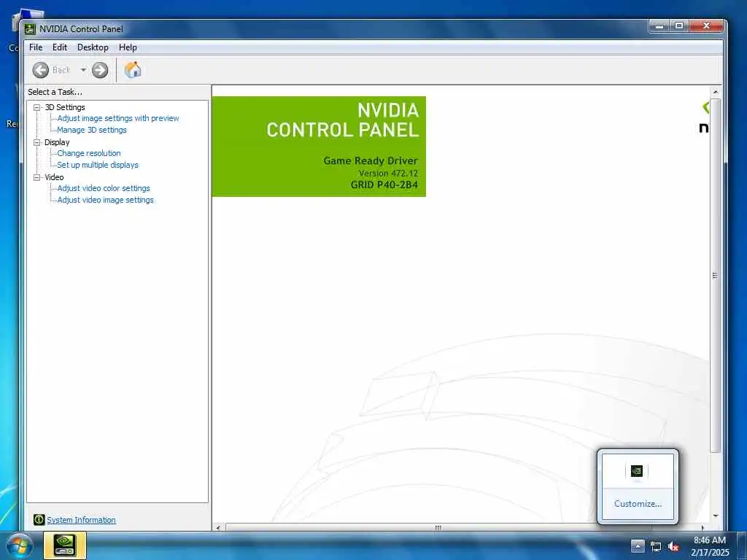Click the System Information icon
Image resolution: width=747 pixels, height=560 pixels.
tap(39, 519)
